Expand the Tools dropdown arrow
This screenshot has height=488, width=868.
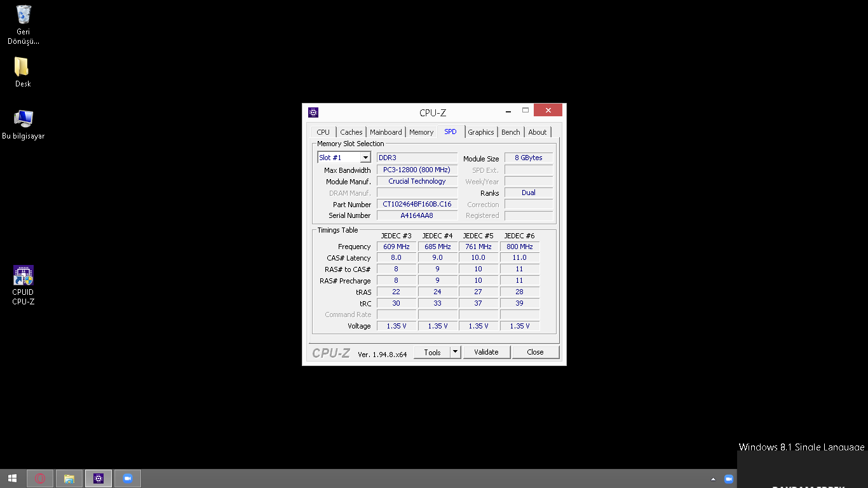tap(456, 352)
